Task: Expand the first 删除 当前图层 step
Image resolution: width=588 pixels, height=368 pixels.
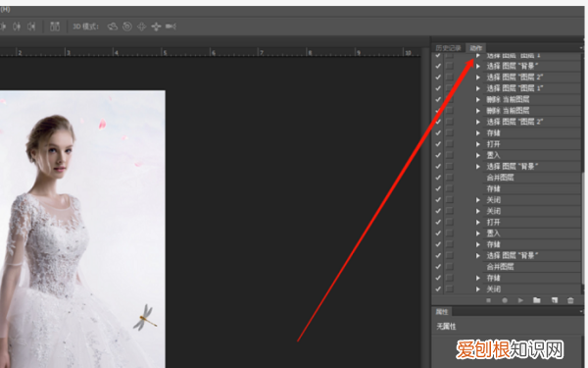Action: point(478,99)
